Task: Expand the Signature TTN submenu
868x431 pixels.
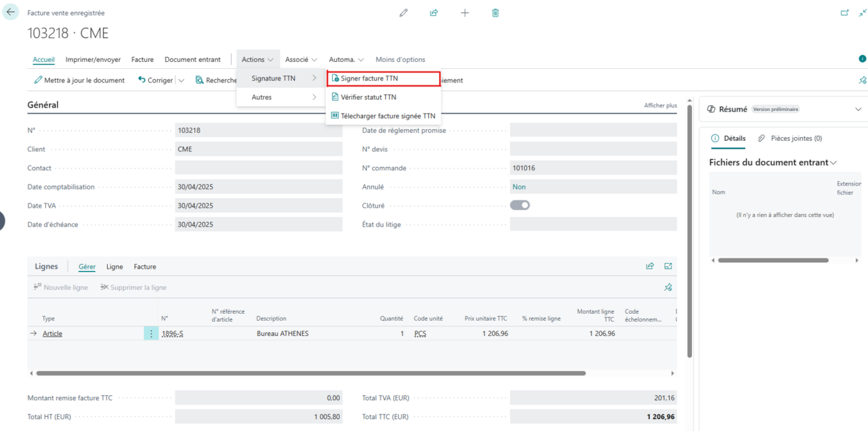Action: pos(281,78)
